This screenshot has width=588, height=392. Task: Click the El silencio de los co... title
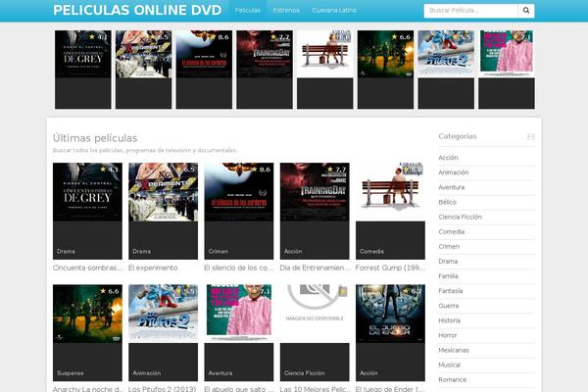[238, 268]
